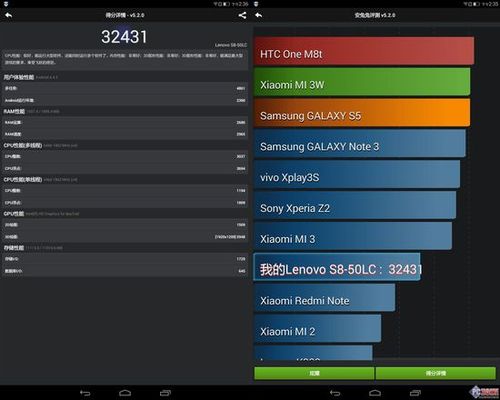Click the multi-thread CPU performance section header
The width and height of the screenshot is (500, 400).
(23, 146)
